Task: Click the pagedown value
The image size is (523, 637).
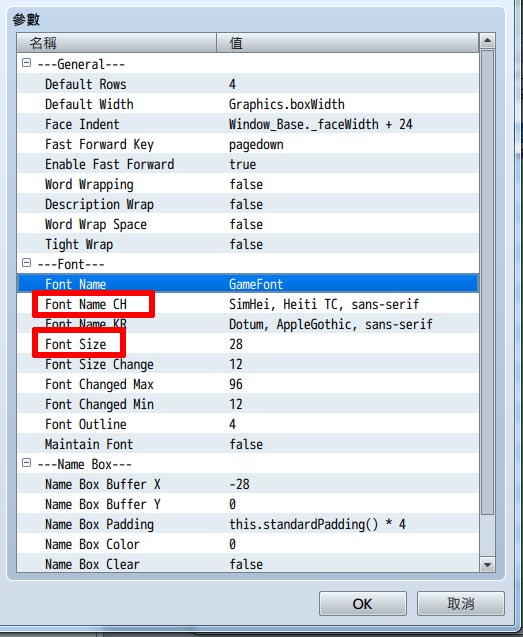Action: pyautogui.click(x=256, y=144)
